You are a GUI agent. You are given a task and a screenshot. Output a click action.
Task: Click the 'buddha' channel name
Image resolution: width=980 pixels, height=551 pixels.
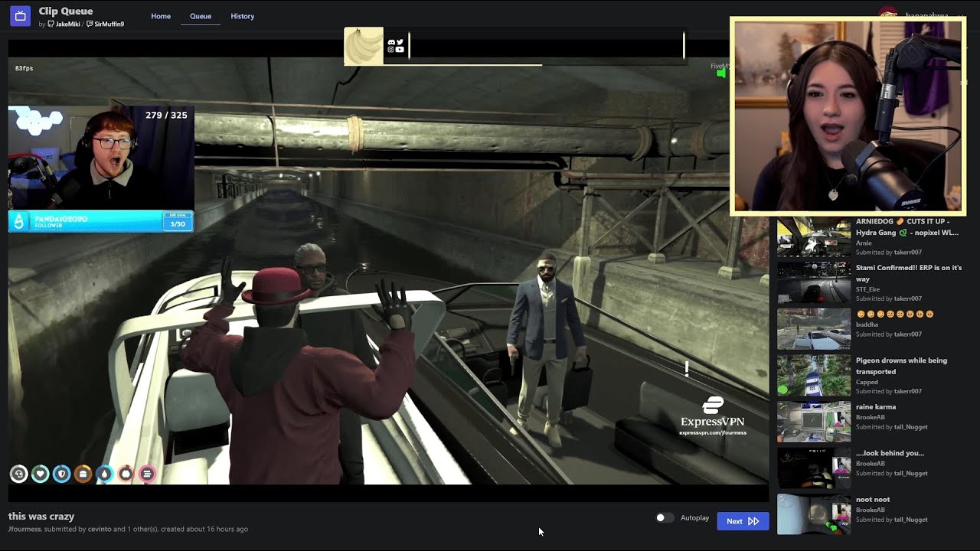(x=867, y=324)
